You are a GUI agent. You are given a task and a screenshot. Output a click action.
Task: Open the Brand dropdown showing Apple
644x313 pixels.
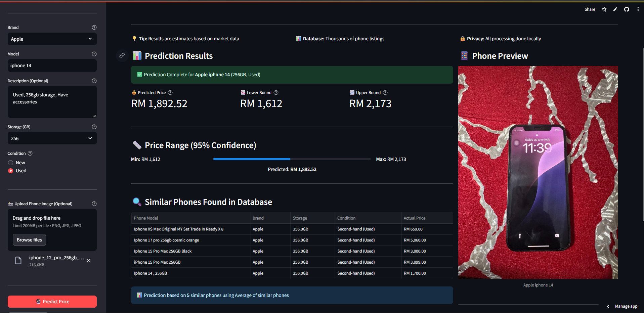(52, 39)
